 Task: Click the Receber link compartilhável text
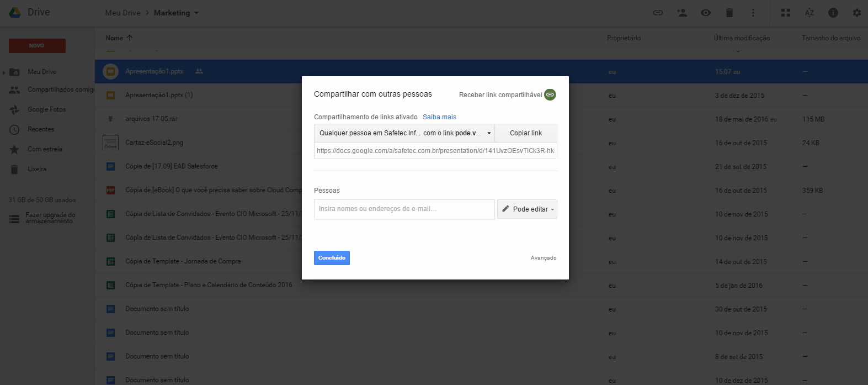pyautogui.click(x=500, y=95)
